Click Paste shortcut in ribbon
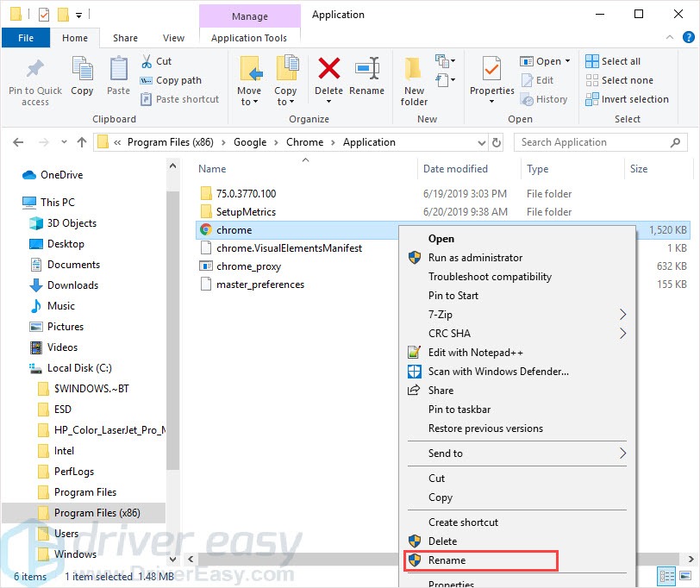 click(x=179, y=99)
